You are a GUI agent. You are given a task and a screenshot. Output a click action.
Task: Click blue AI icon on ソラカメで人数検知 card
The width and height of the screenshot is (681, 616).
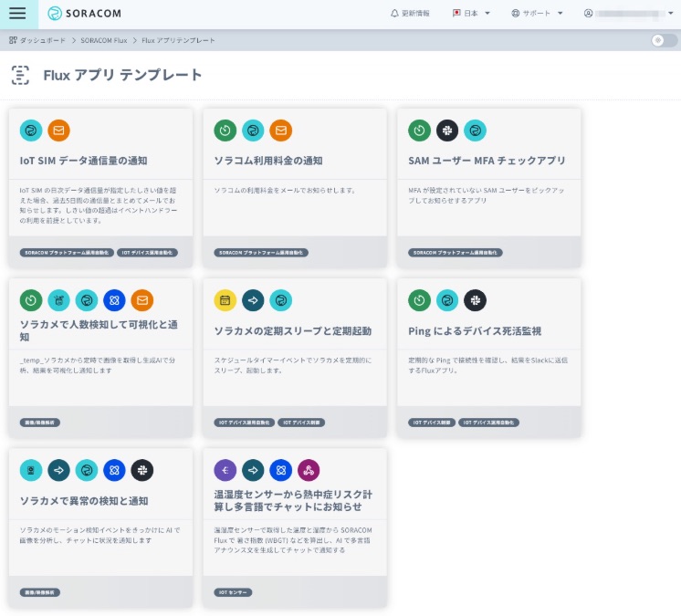coord(114,300)
